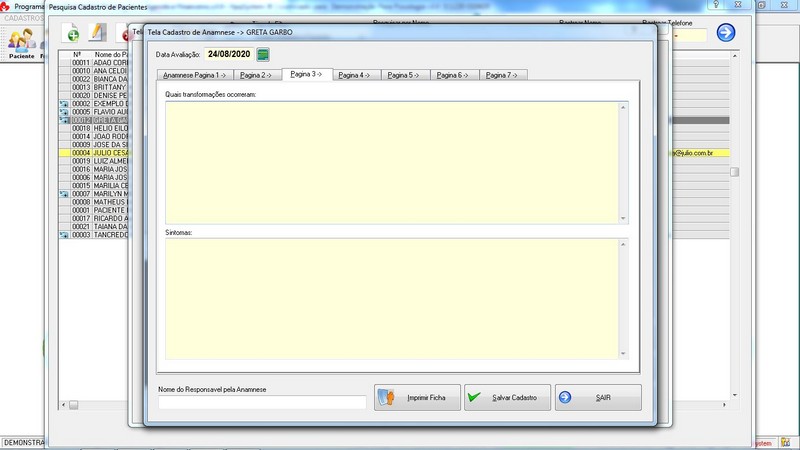
Task: Click the row marker icon beside patient 00007
Action: [65, 194]
